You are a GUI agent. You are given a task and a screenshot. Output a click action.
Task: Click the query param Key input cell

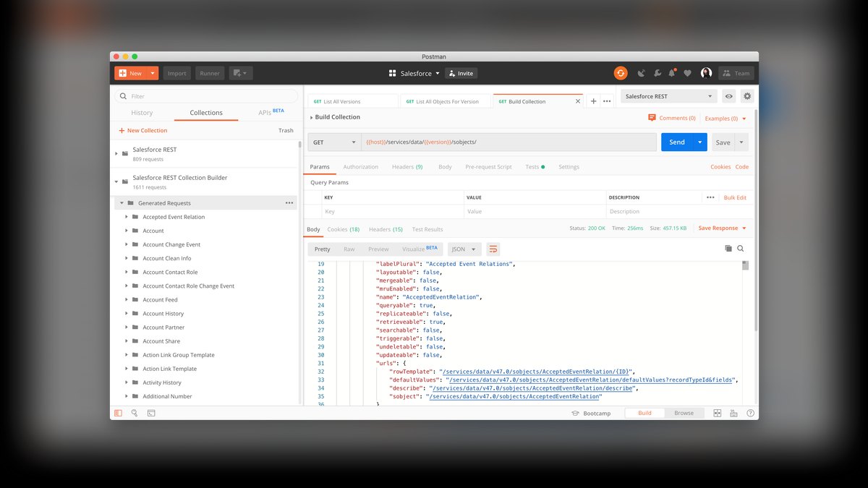tap(393, 212)
